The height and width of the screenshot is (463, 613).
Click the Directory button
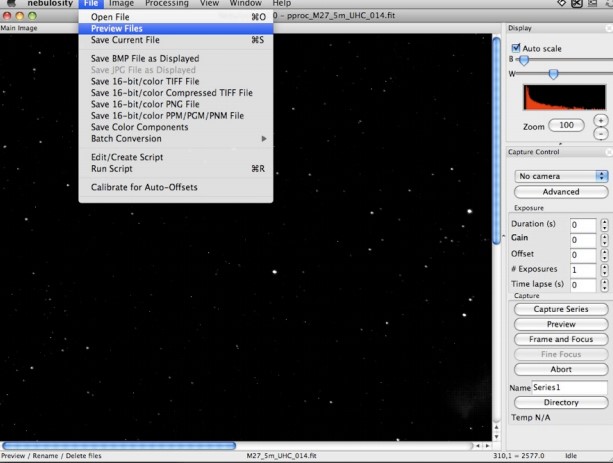coord(560,403)
